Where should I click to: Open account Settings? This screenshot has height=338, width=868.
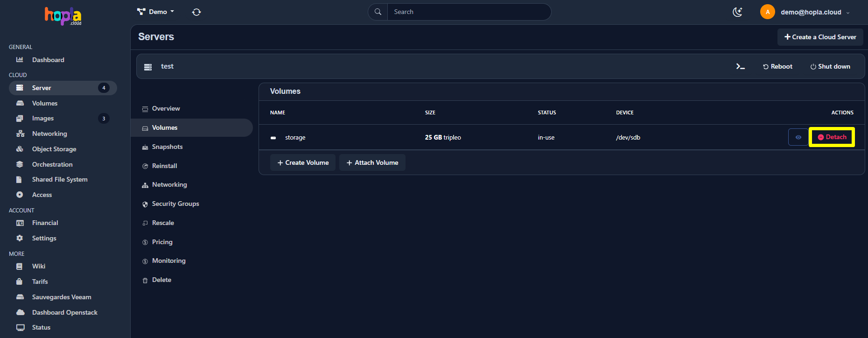(x=44, y=238)
